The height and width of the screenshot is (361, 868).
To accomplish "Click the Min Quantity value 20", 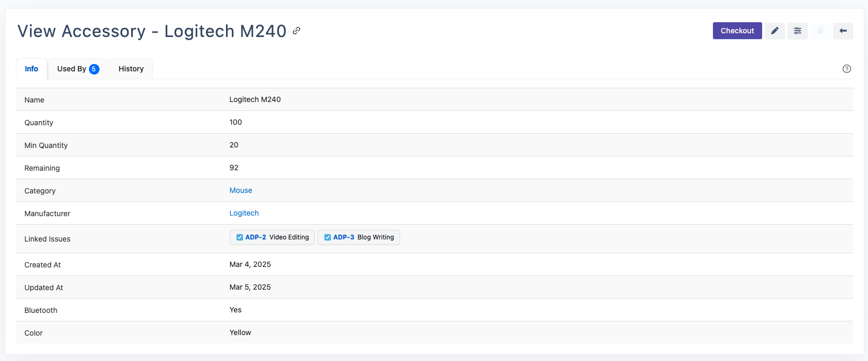I will [x=234, y=145].
